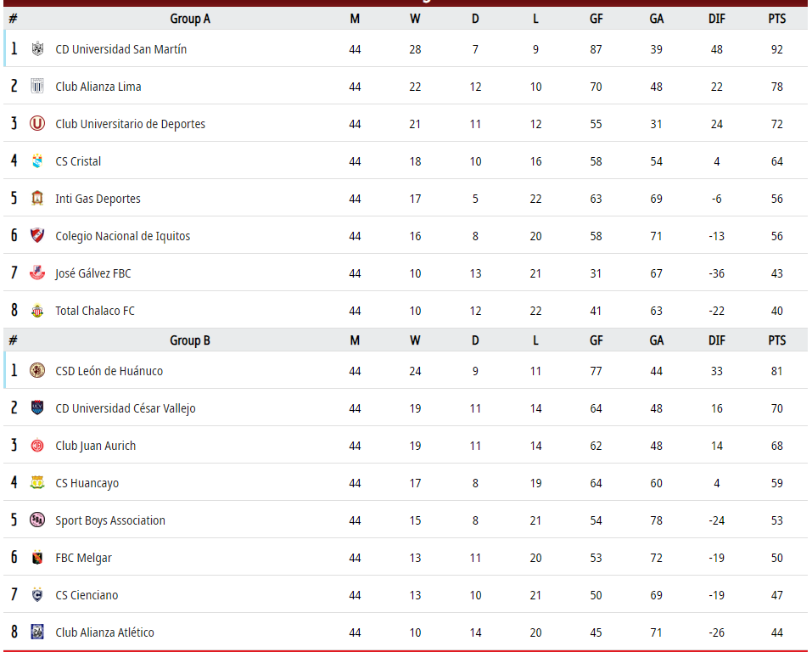Click the Club Alianza Lima crest icon
Screen dimensions: 812x652
click(37, 87)
